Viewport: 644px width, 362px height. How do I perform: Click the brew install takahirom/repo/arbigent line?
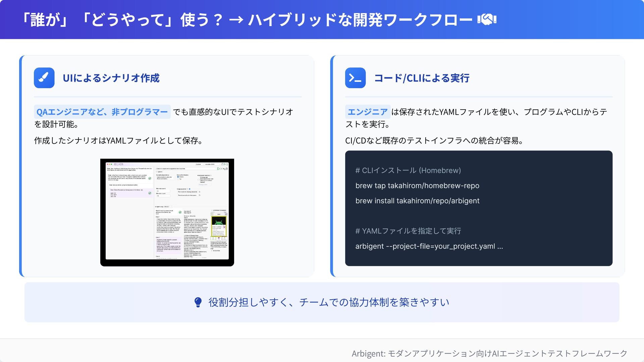[417, 201]
